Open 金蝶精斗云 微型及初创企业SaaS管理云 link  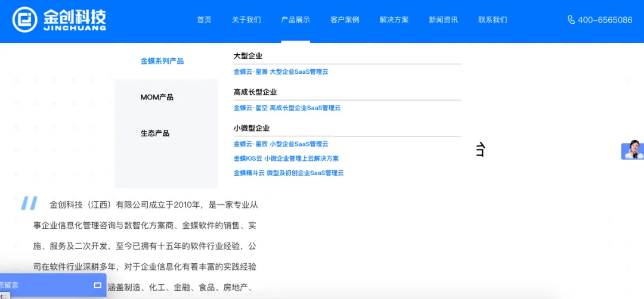click(x=289, y=173)
